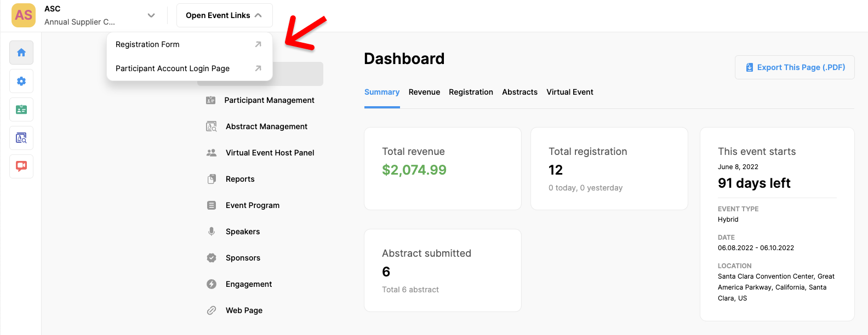Click the abstract search sidebar icon
The height and width of the screenshot is (335, 868).
[21, 138]
